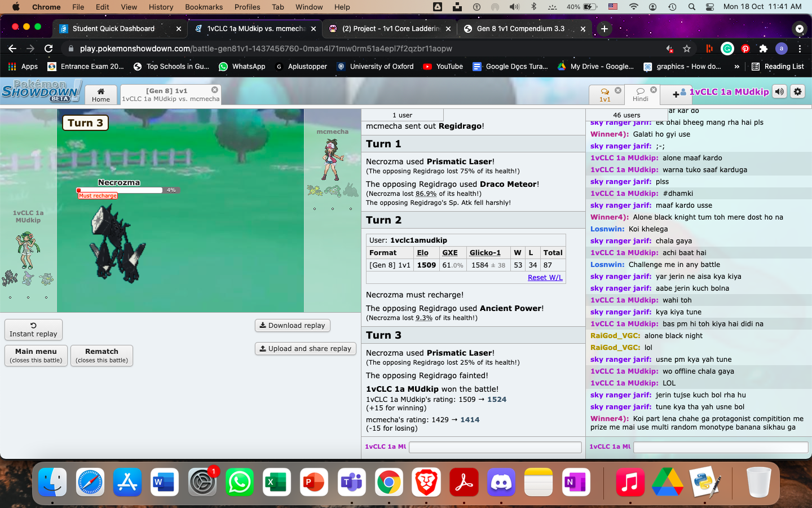
Task: Open Music app from Dock
Action: point(630,483)
